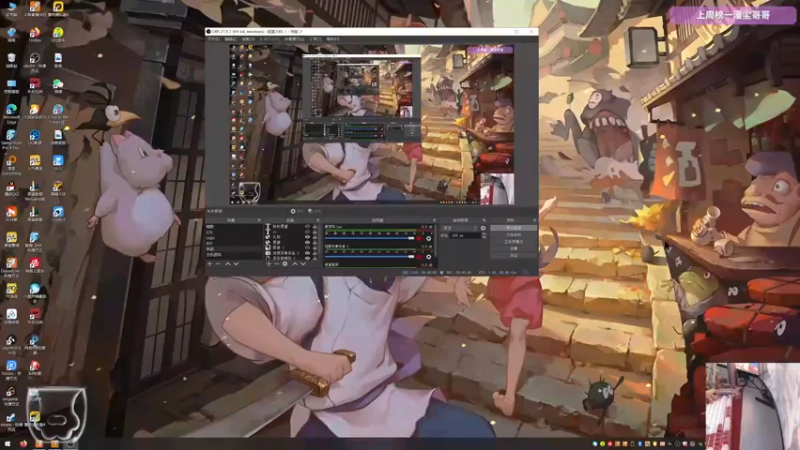Toggle visibility of fourth source in list
The width and height of the screenshot is (800, 450).
(x=308, y=242)
